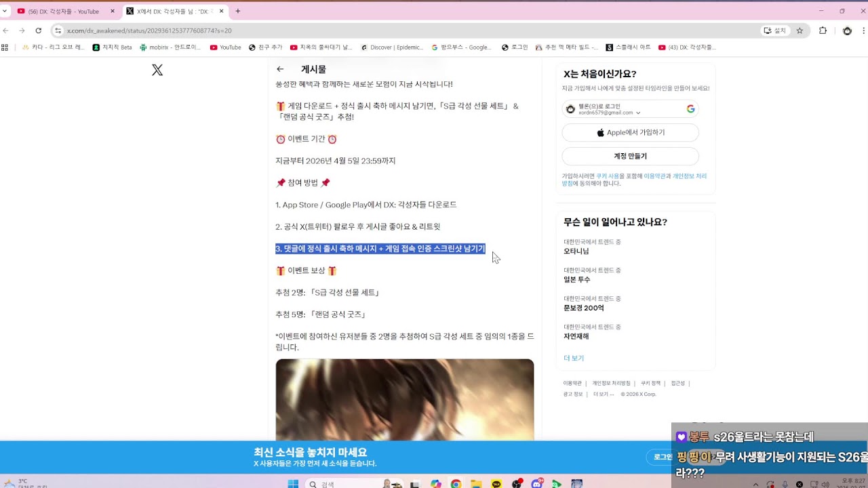Sign up with Apple button
Viewport: 868px width, 488px height.
pos(630,132)
